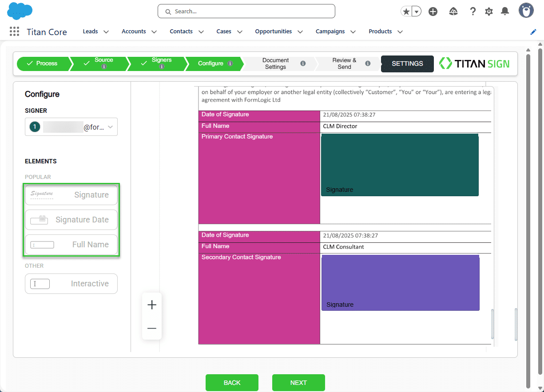Click the NEXT button
The image size is (544, 392).
[298, 383]
